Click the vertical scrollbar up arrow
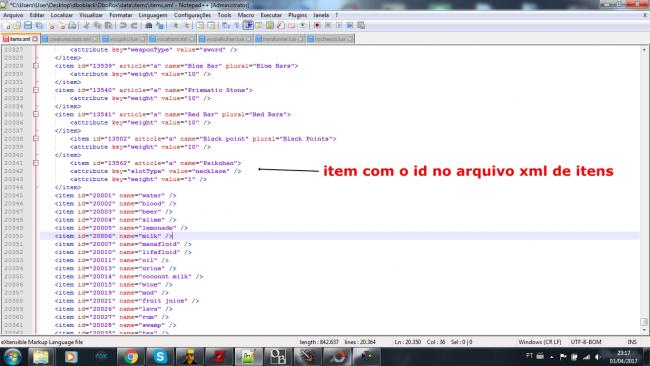 click(x=644, y=50)
